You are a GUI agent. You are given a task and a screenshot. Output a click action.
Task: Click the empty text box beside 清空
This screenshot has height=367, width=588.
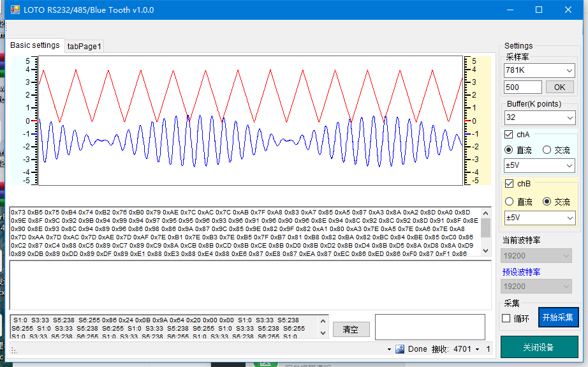(430, 327)
